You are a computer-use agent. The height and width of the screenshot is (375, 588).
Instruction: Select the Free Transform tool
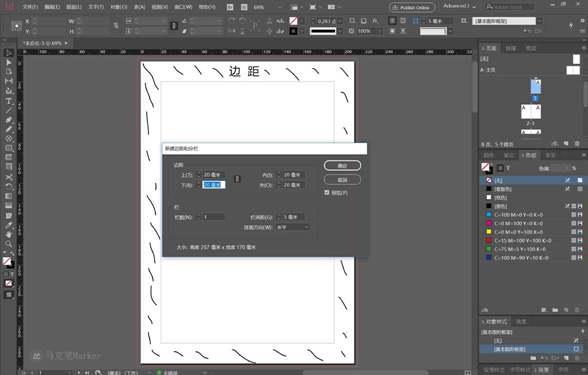pyautogui.click(x=8, y=186)
